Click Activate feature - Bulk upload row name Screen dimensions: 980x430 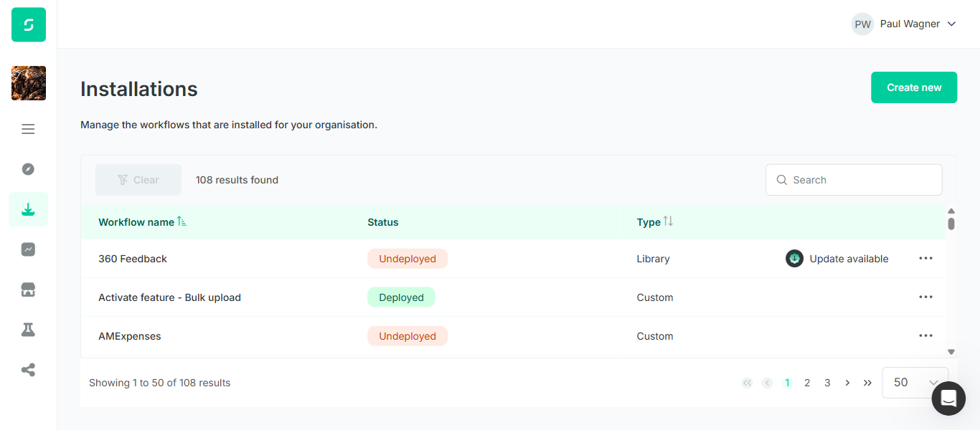point(169,297)
